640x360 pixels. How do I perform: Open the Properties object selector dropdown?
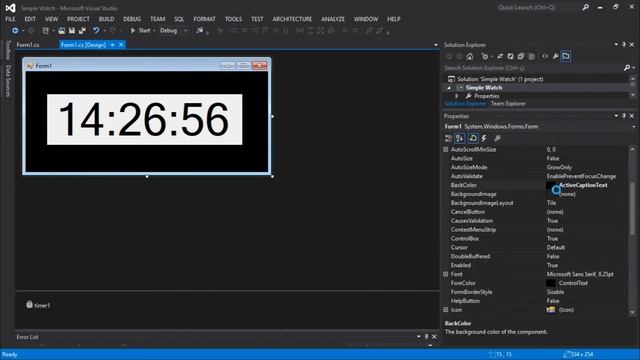tap(634, 127)
